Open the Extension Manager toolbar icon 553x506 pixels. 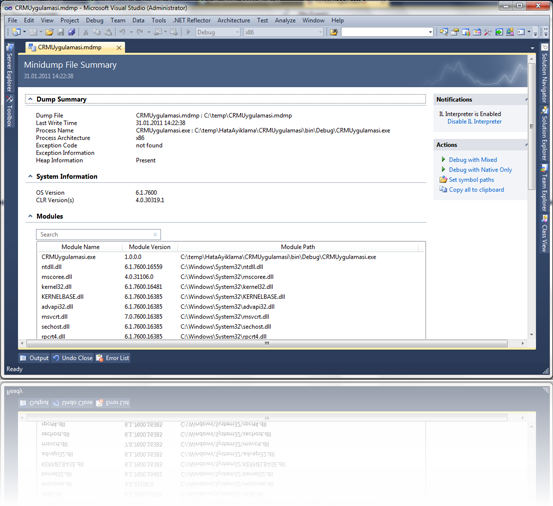510,32
